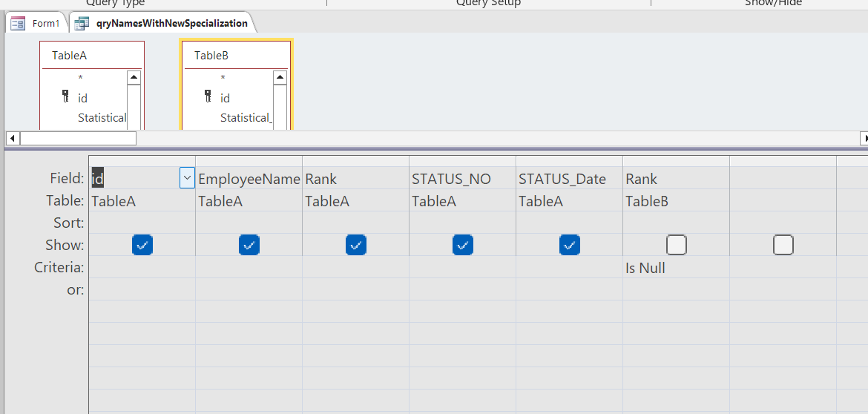The width and height of the screenshot is (868, 414).
Task: Uncheck Show box for id column
Action: click(142, 245)
